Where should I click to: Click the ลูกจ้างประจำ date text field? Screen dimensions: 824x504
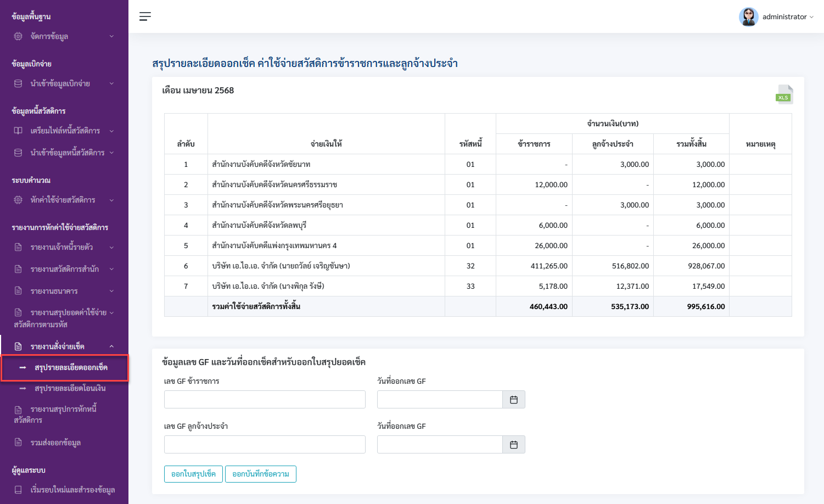[x=440, y=445]
